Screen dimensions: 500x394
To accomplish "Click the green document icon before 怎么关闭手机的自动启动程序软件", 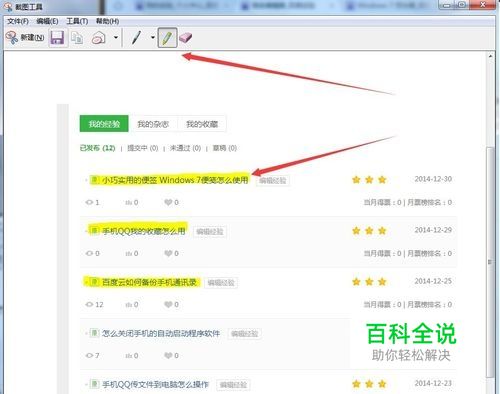I will coord(94,333).
